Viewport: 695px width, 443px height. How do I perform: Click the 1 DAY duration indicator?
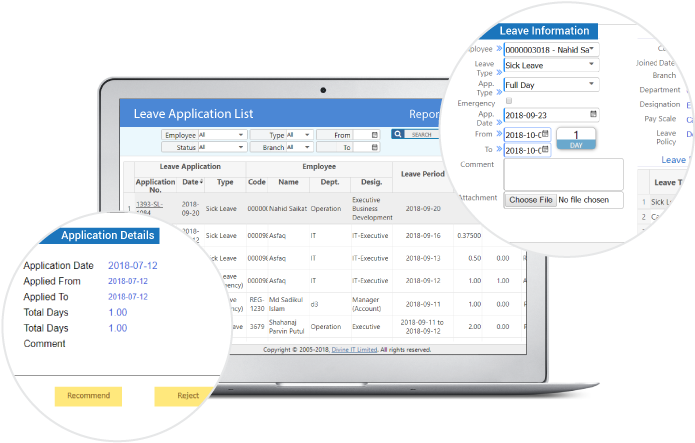point(576,138)
